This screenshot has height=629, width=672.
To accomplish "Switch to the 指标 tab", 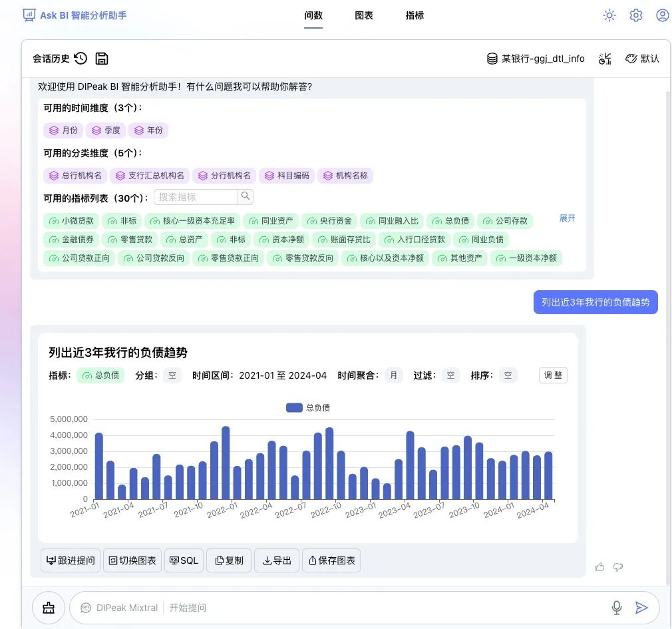I will tap(415, 15).
